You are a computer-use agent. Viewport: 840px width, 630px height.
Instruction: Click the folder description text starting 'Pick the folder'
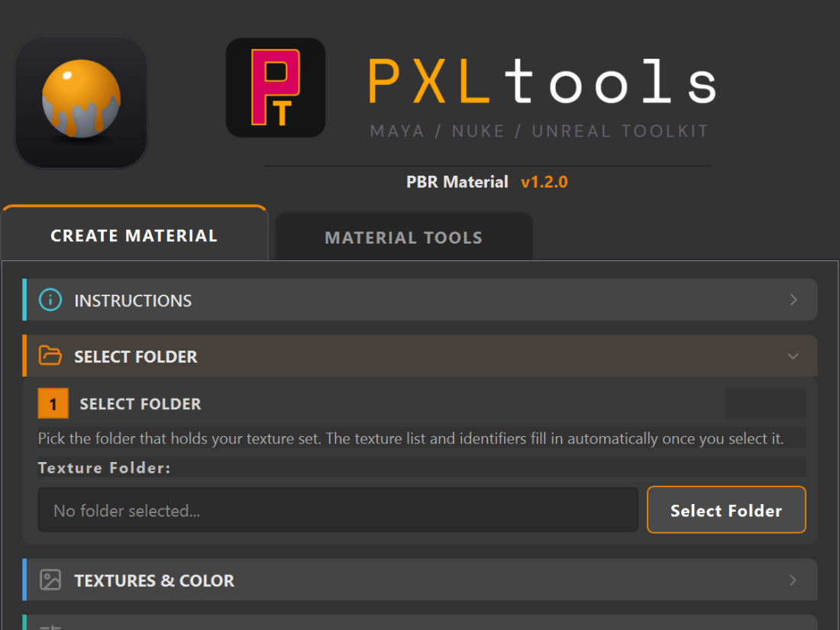click(411, 439)
